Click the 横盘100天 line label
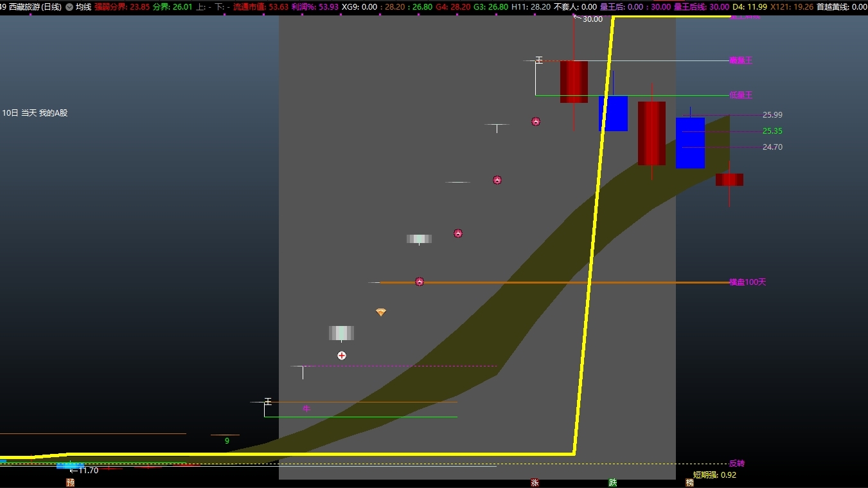Image resolution: width=868 pixels, height=488 pixels. tap(748, 282)
